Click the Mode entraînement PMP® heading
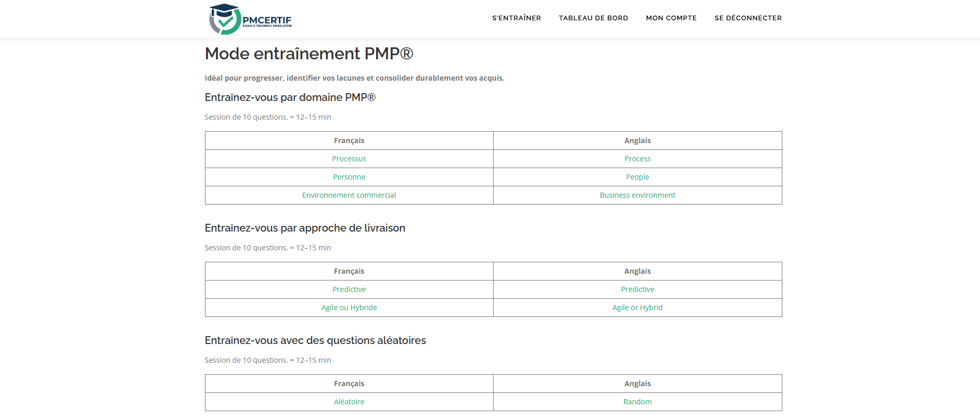The width and height of the screenshot is (980, 420). pyautogui.click(x=309, y=54)
